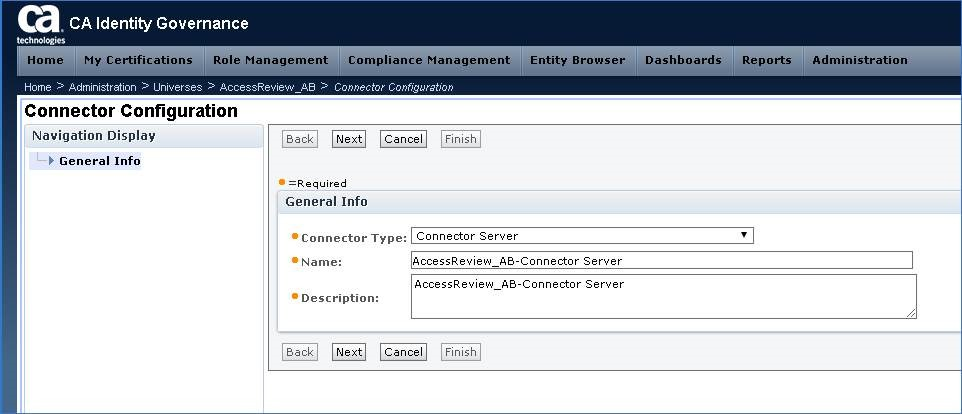The image size is (962, 414).
Task: Open the Entity Browser menu
Action: coord(577,60)
